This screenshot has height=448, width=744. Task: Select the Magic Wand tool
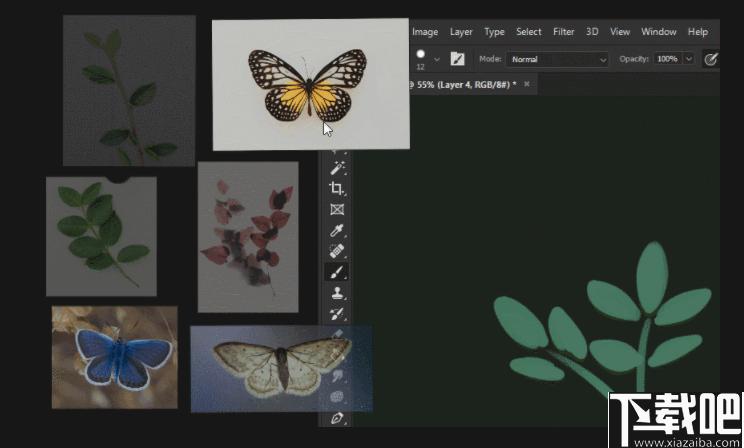[x=337, y=168]
